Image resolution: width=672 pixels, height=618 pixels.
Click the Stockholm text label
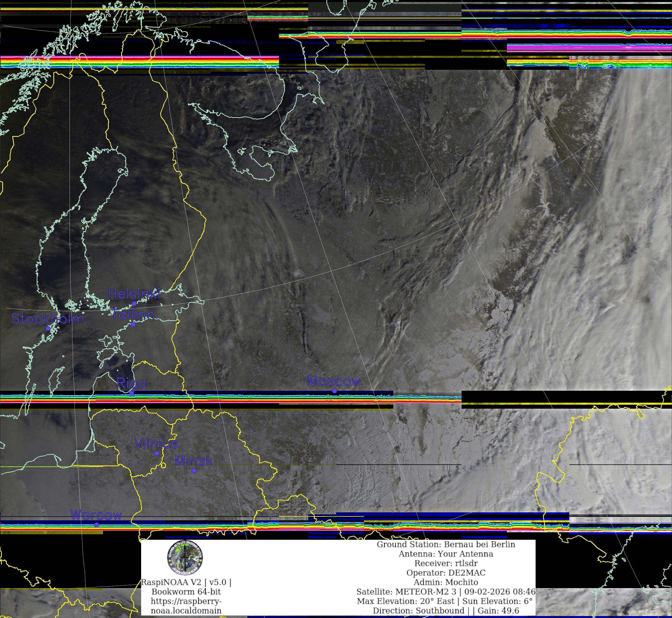point(48,318)
